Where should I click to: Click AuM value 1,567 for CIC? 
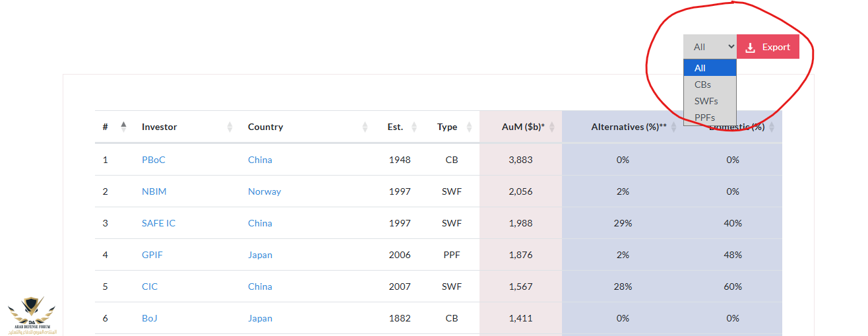(521, 286)
